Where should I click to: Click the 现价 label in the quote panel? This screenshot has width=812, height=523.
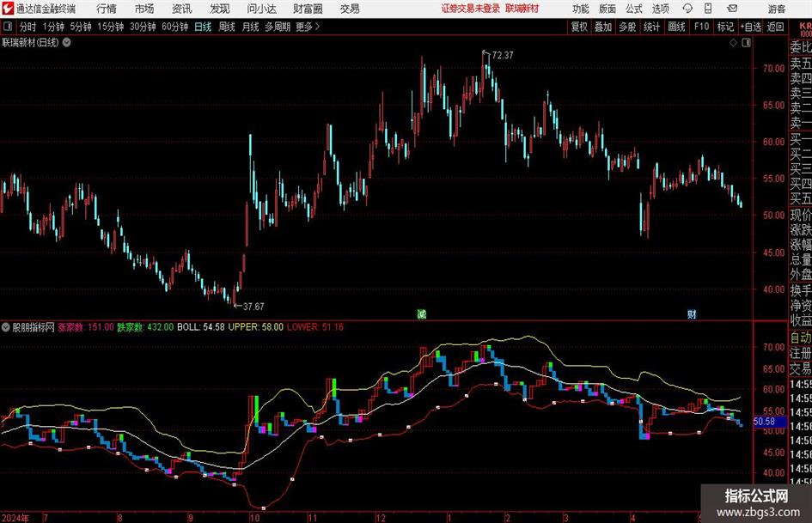[801, 215]
